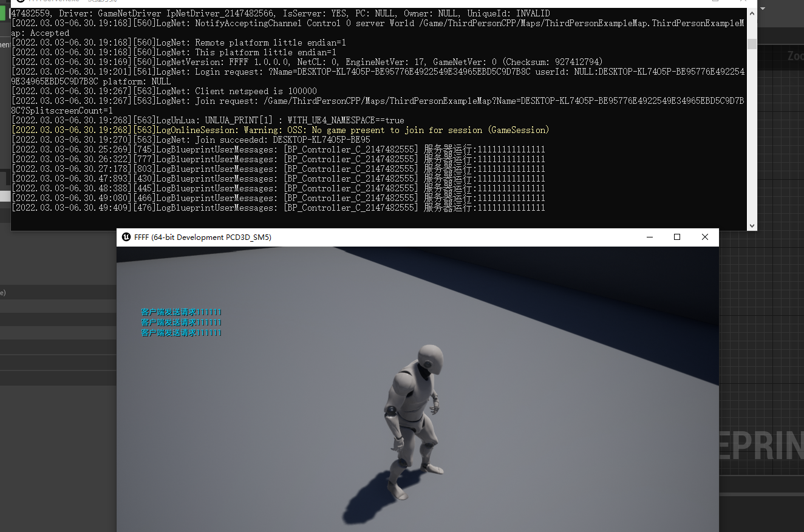Click the minimize icon on the FFFF game window
This screenshot has height=532, width=804.
(649, 237)
